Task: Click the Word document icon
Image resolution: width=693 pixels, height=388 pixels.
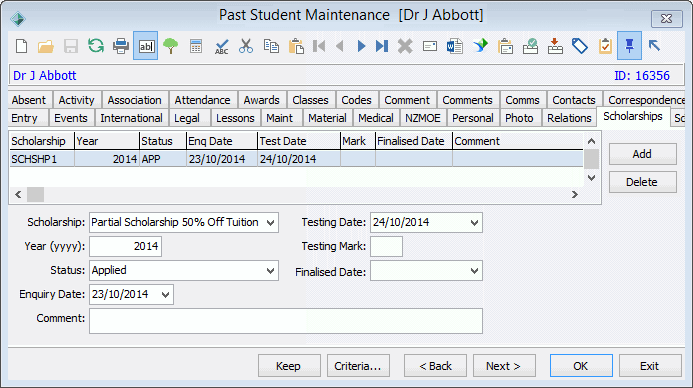Action: point(454,46)
